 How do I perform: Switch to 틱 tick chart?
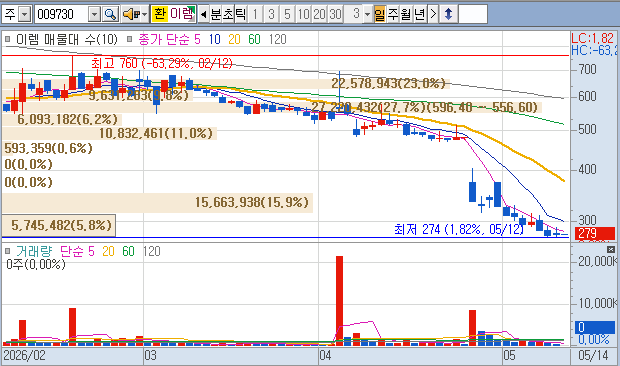pyautogui.click(x=240, y=15)
